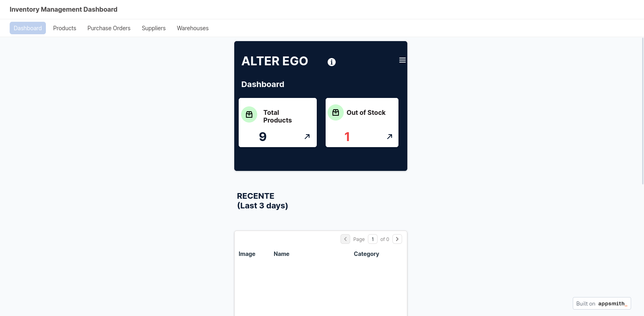Click the red Out of Stock count
The width and height of the screenshot is (644, 316).
pos(347,137)
